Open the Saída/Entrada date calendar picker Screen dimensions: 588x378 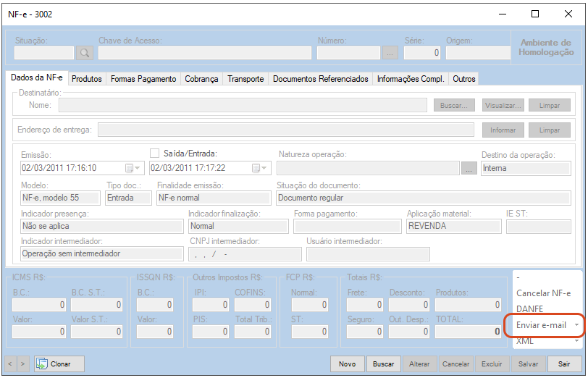click(x=261, y=168)
